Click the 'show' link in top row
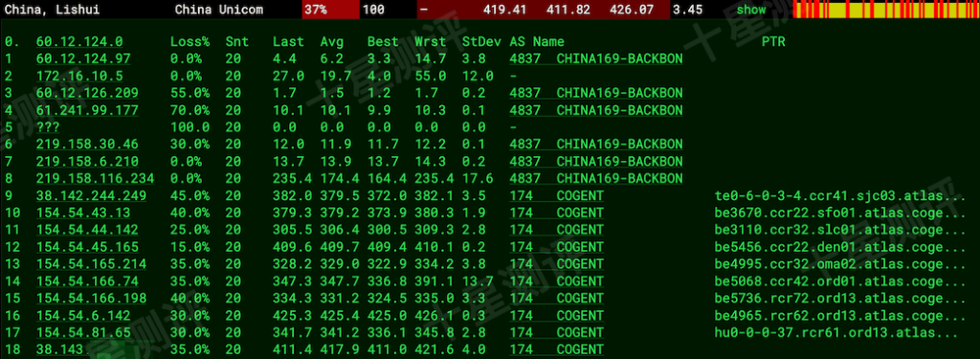Viewport: 980px width, 359px height. [750, 10]
